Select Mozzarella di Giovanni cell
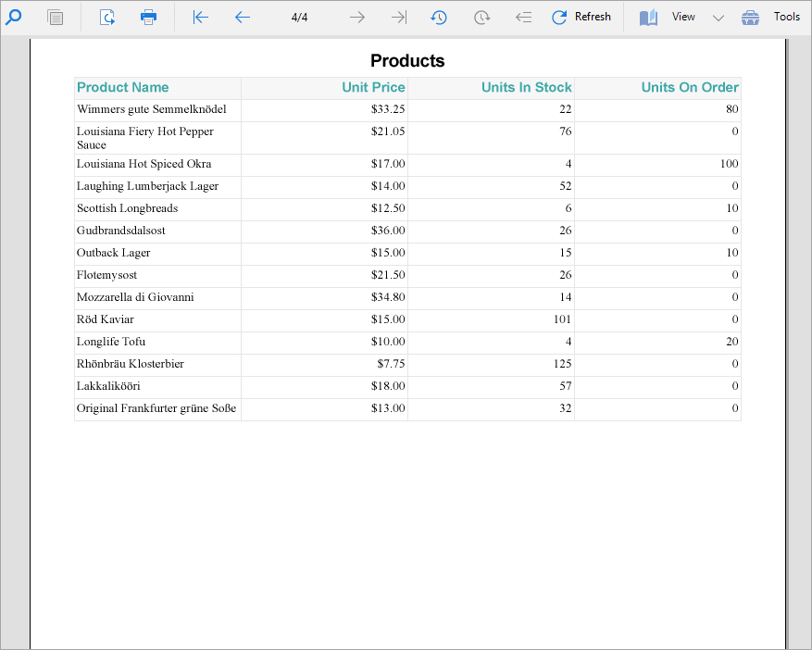 pos(158,299)
